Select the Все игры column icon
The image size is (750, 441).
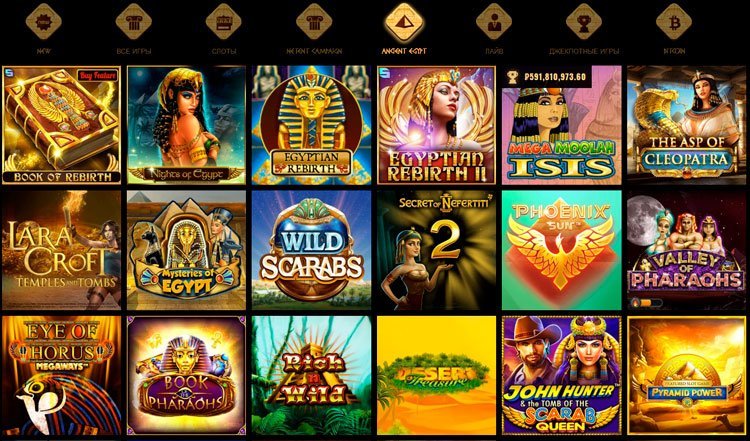coord(133,22)
